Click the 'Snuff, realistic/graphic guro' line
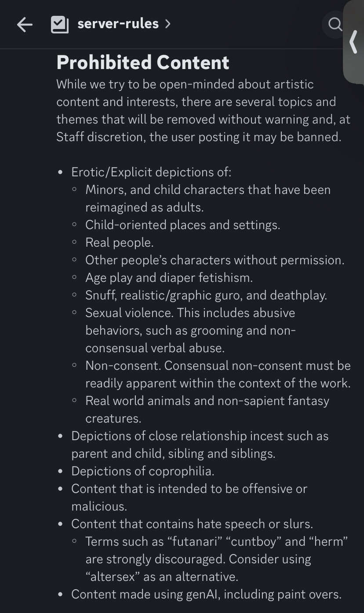364x613 pixels. click(x=206, y=295)
